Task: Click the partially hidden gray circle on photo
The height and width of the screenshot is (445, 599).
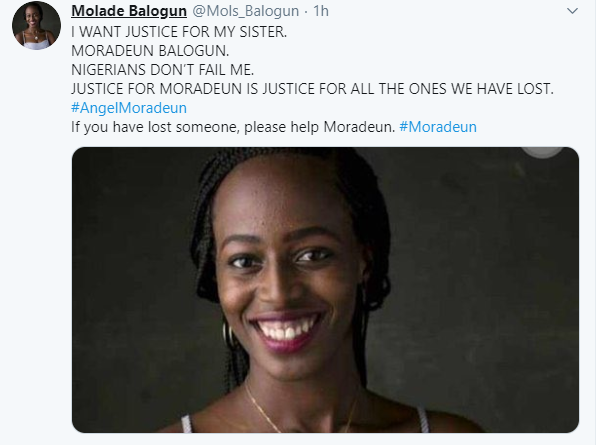Action: pyautogui.click(x=542, y=152)
